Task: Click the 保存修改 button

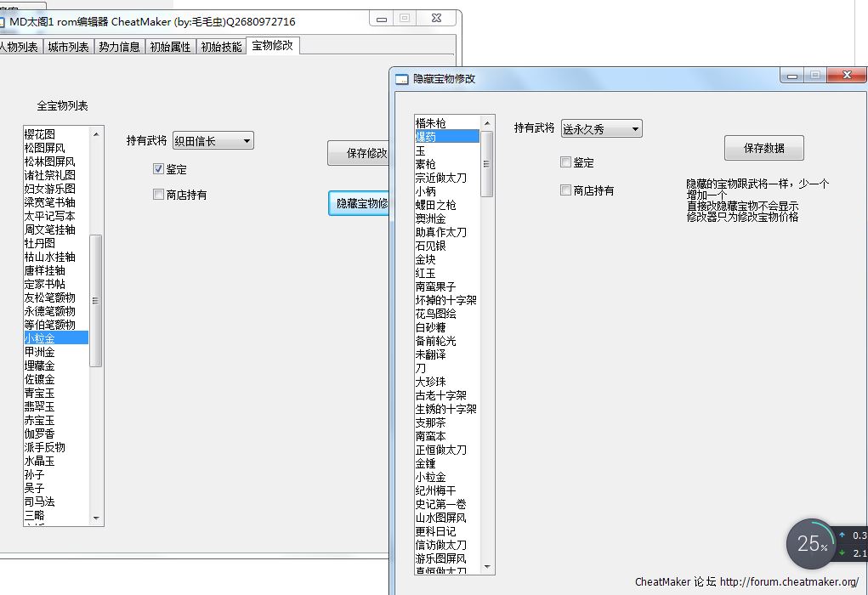Action: tap(359, 154)
